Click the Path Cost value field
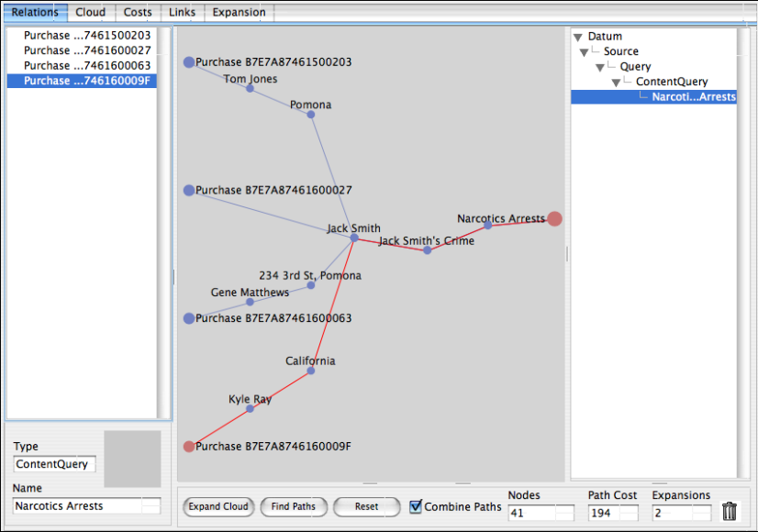Viewport: 758px width, 532px height. pos(613,513)
